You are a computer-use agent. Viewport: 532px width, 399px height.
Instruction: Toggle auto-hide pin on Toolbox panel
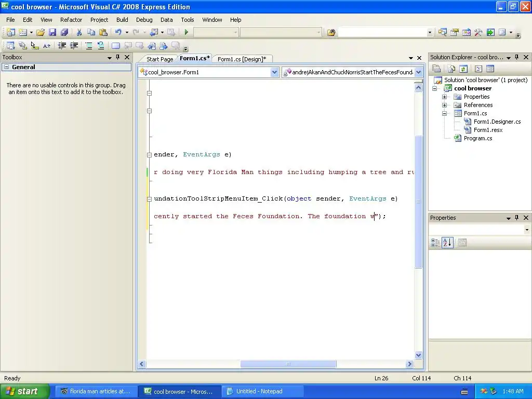pyautogui.click(x=118, y=57)
